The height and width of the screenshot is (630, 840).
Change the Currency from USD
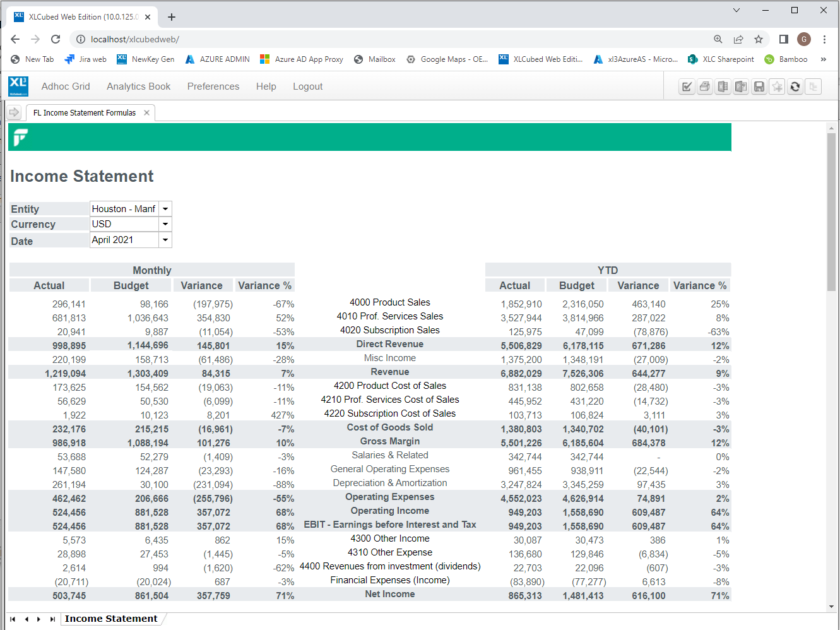[165, 224]
